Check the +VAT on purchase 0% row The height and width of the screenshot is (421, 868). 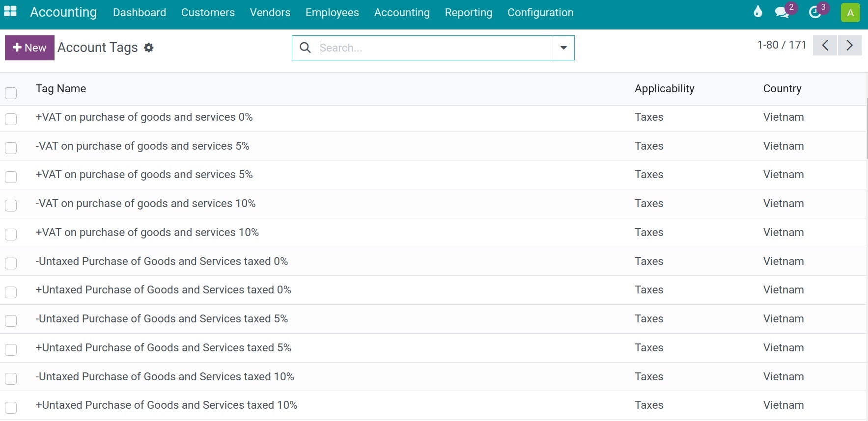11,119
